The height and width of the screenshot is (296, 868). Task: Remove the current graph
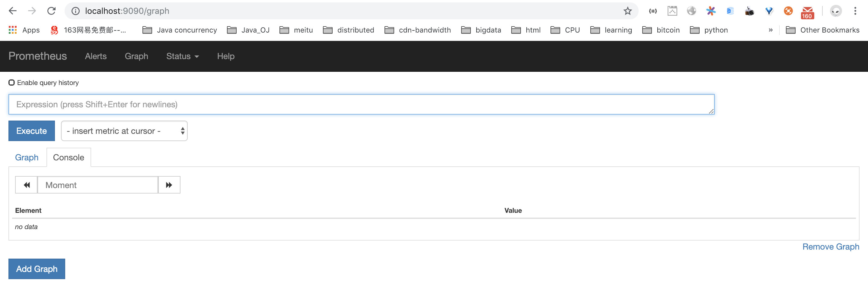pyautogui.click(x=831, y=247)
